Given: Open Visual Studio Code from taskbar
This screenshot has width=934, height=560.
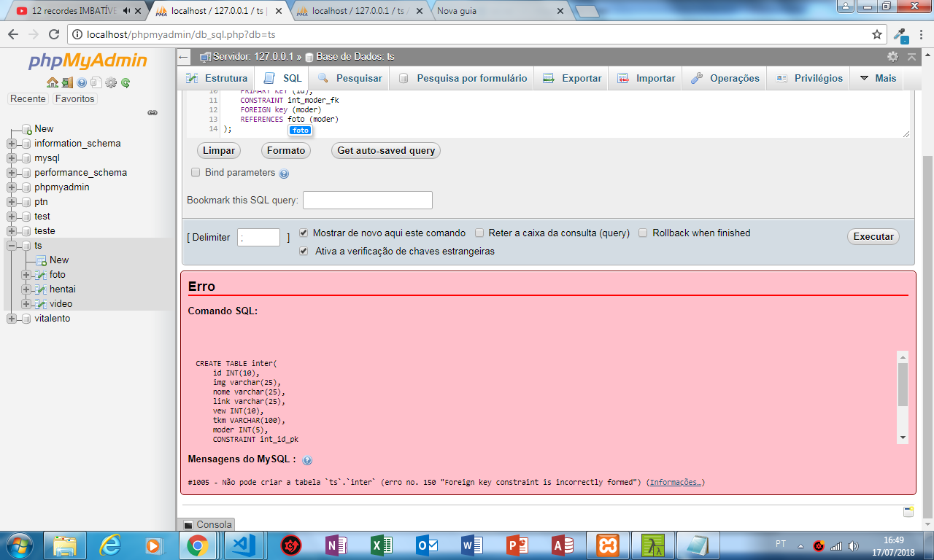Looking at the screenshot, I should tap(243, 545).
